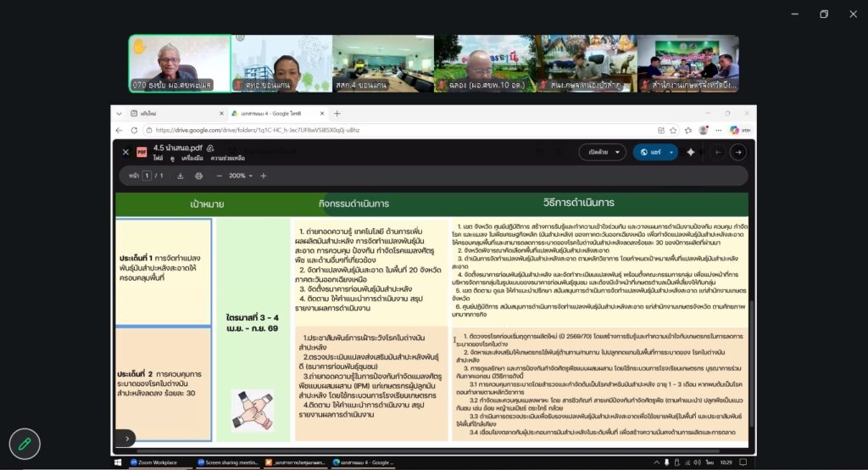Reload the page in the browser
The height and width of the screenshot is (470, 868).
[134, 131]
